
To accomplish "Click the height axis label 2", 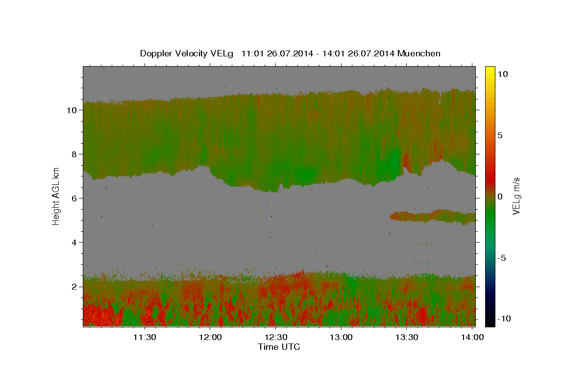I will [75, 287].
